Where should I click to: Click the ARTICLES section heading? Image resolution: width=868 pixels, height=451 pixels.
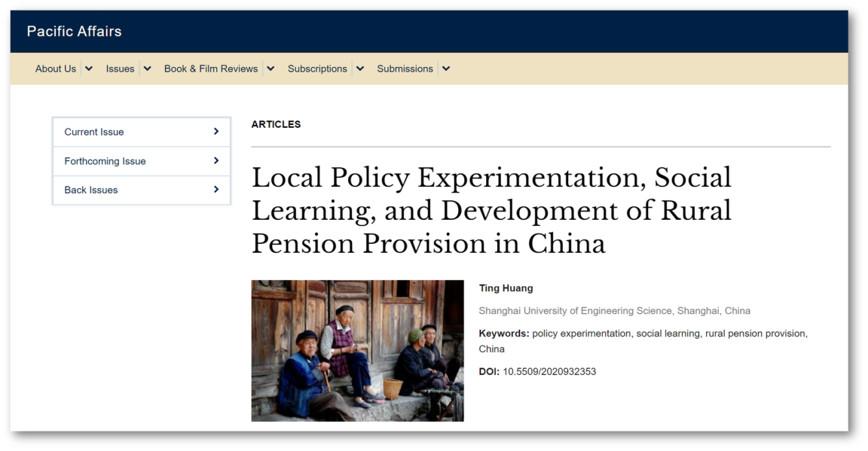click(276, 124)
